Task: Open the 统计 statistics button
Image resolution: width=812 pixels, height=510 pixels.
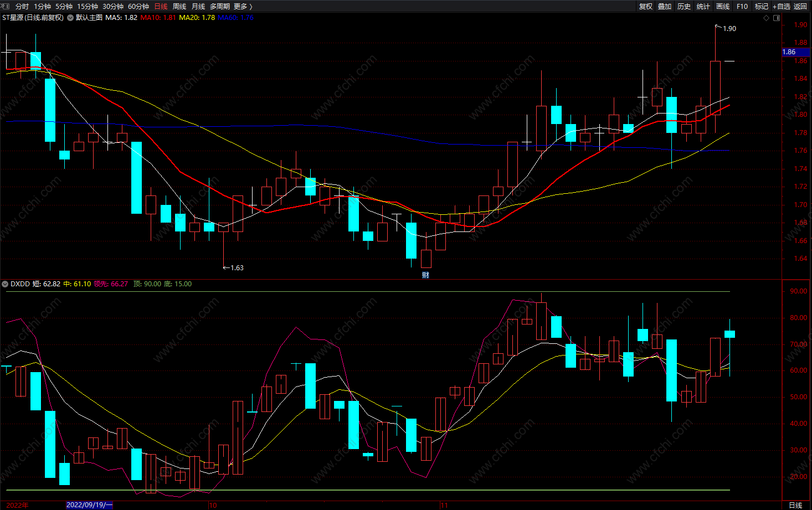Action: (x=703, y=6)
